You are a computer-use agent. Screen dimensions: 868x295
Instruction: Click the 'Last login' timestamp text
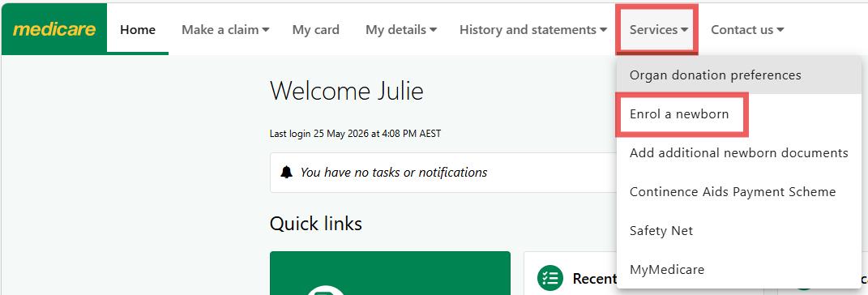pos(356,134)
